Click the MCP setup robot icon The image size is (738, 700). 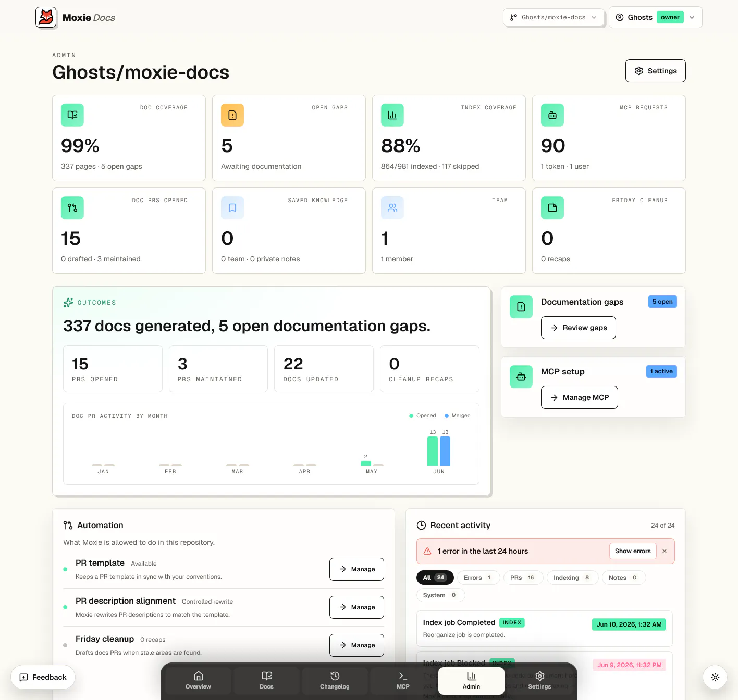coord(521,377)
